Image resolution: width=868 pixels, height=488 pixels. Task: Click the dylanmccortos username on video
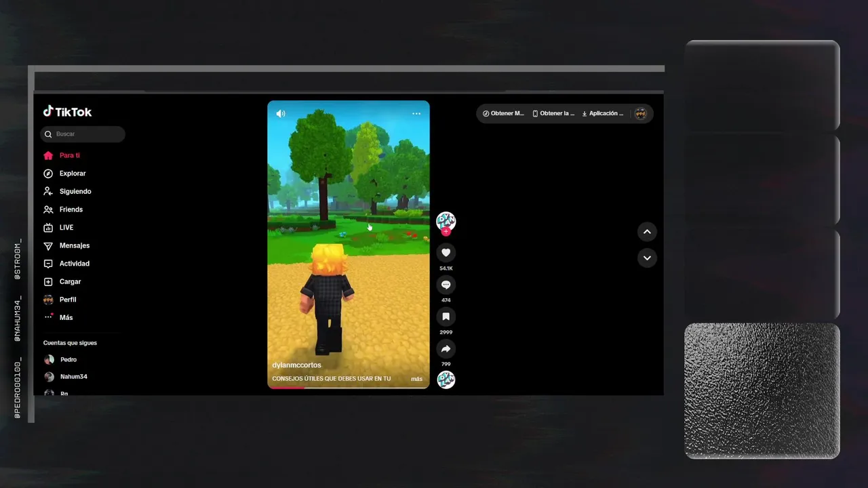(296, 365)
